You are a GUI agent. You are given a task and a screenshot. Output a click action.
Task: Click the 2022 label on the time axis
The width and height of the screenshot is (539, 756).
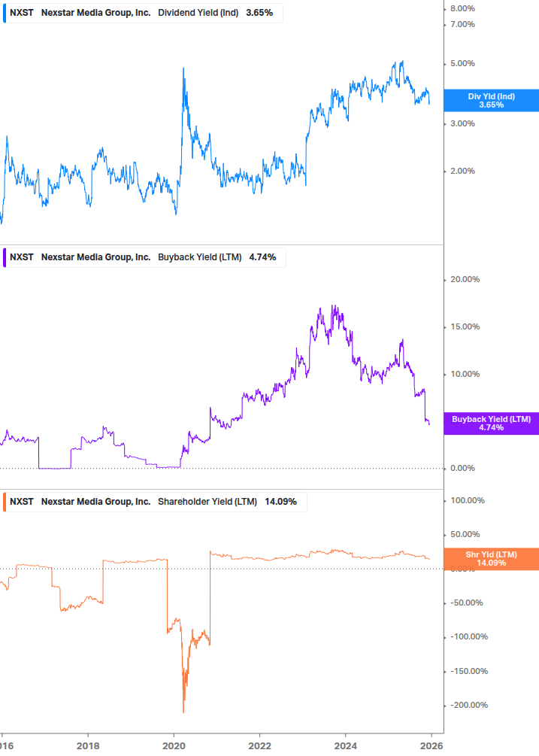pos(259,746)
